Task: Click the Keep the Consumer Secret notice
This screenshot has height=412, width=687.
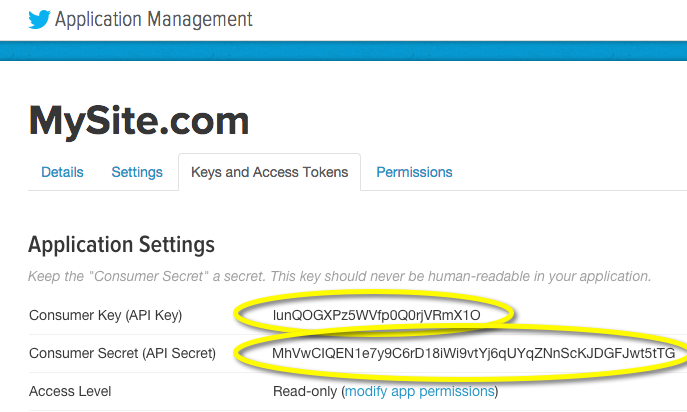Action: tap(340, 277)
